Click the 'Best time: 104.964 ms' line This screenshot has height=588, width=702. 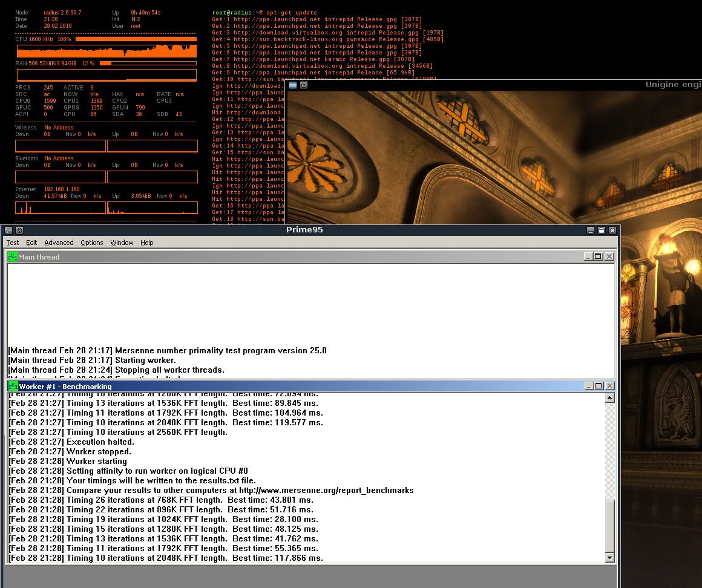166,413
